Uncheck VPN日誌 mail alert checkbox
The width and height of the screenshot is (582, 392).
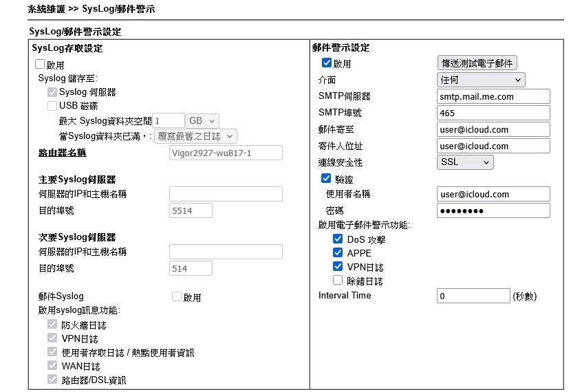338,266
